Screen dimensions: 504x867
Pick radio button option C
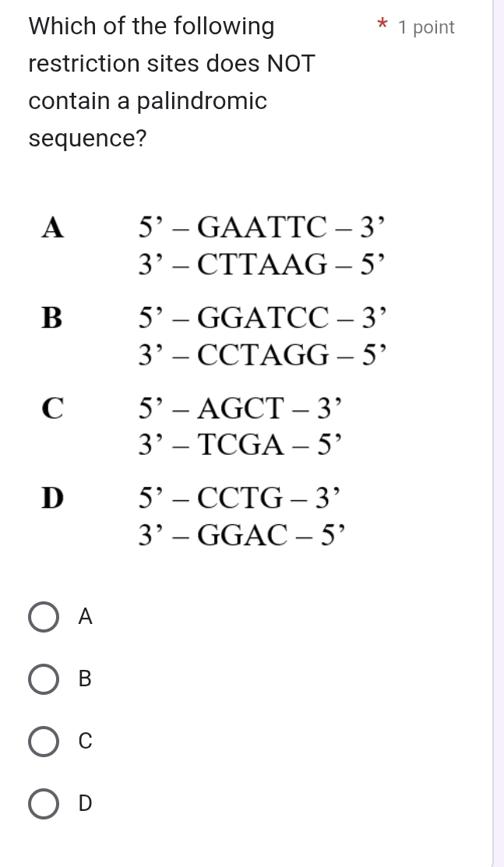pos(44,742)
